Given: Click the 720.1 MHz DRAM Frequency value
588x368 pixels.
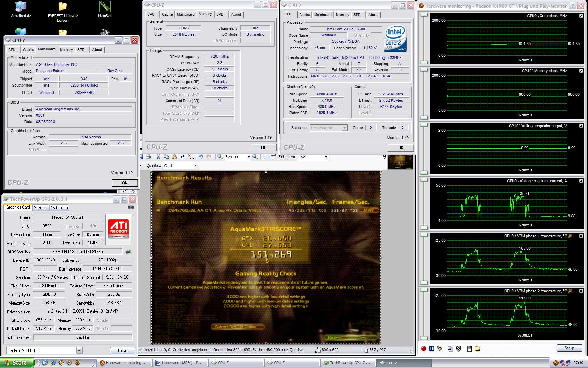Looking at the screenshot, I should (219, 56).
